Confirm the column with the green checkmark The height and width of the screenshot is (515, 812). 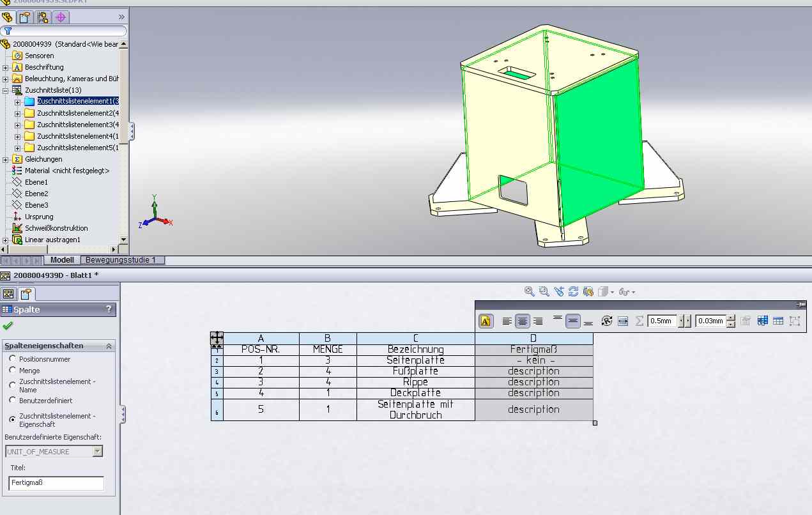tap(8, 325)
